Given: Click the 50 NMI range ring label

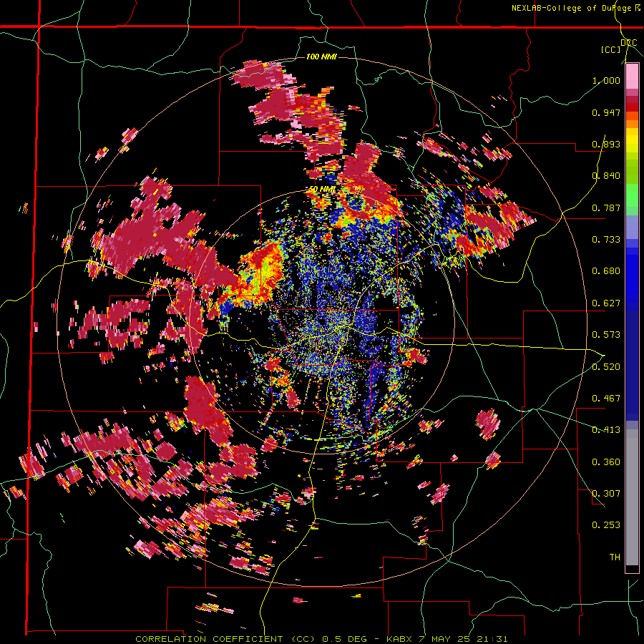Looking at the screenshot, I should click(321, 190).
